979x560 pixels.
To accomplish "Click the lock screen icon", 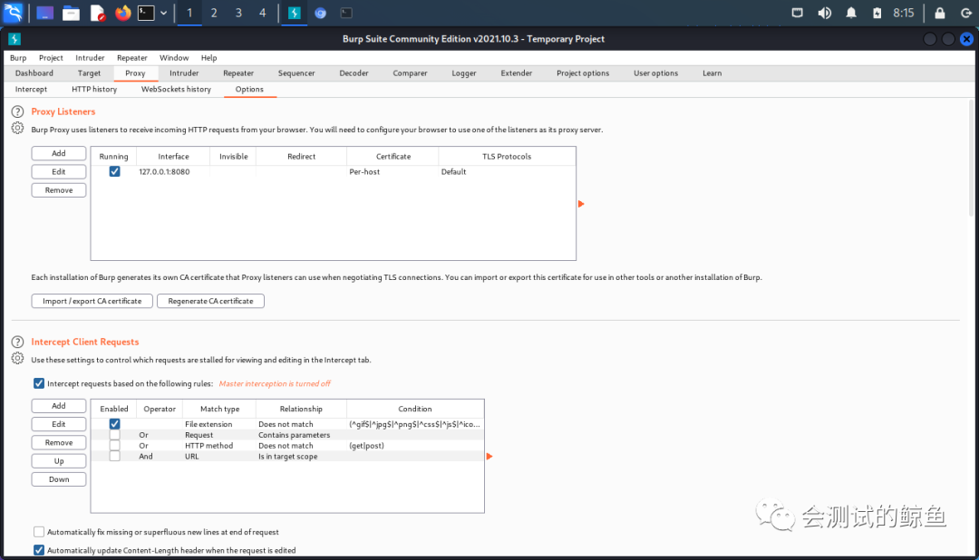I will click(x=939, y=13).
